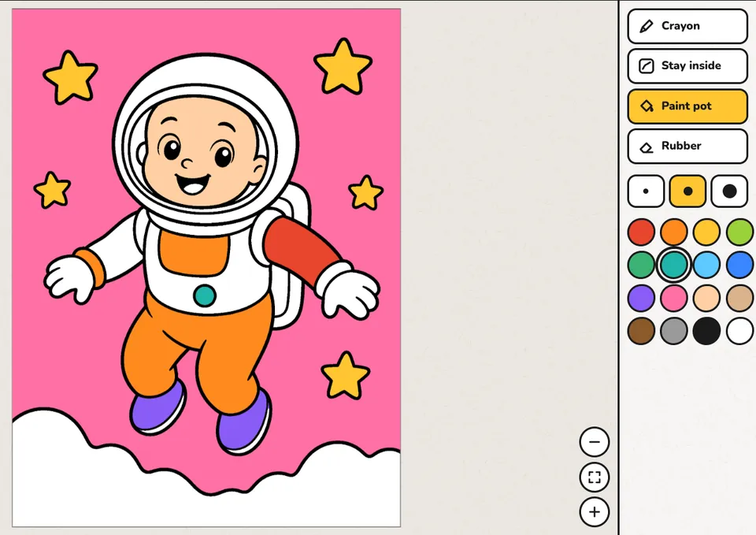Fill the astronaut's white left sleeve
Image resolution: width=756 pixels, height=535 pixels.
point(118,247)
